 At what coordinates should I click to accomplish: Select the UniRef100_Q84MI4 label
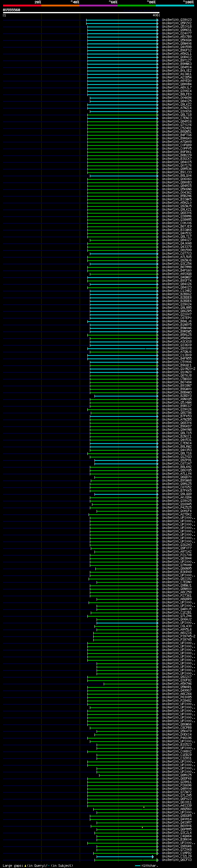[x=176, y=67]
